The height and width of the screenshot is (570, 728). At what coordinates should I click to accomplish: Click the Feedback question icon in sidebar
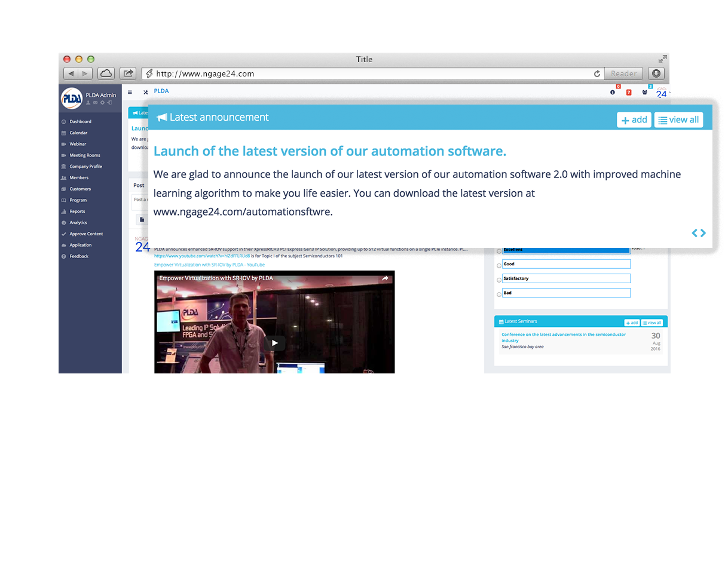pyautogui.click(x=63, y=256)
